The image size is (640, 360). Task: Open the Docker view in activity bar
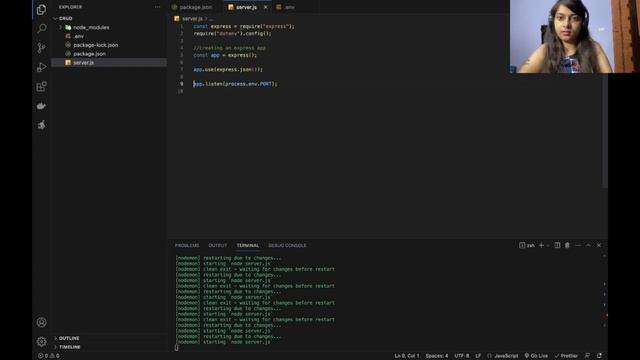(x=41, y=106)
